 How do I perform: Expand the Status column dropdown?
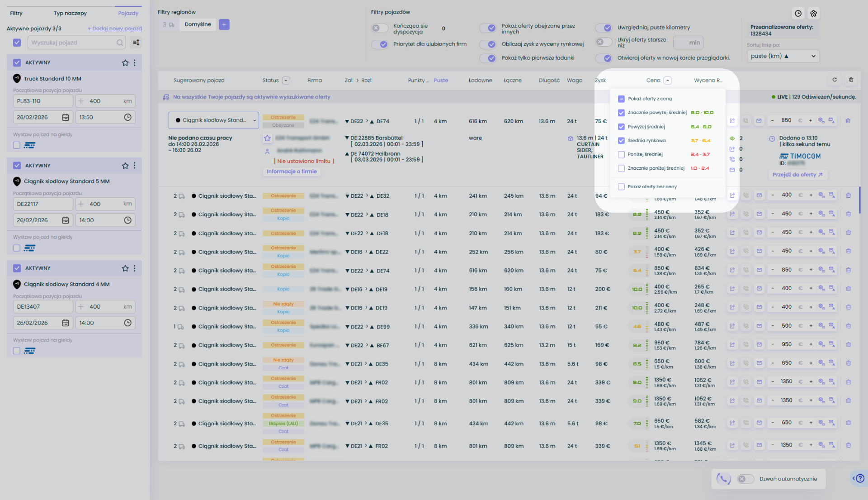[286, 81]
